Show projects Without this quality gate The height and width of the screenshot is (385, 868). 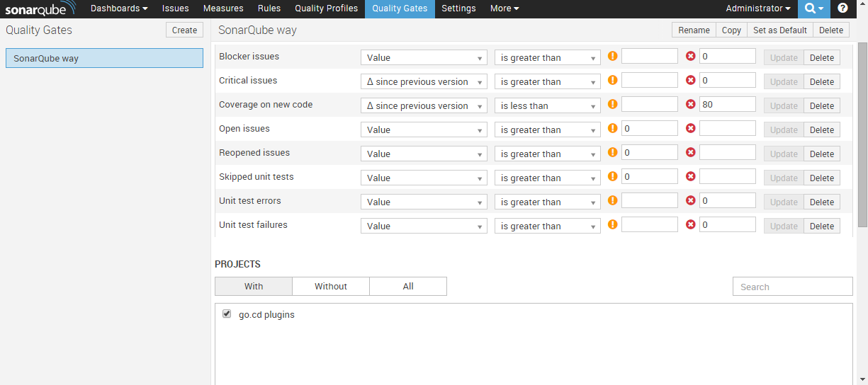click(331, 286)
